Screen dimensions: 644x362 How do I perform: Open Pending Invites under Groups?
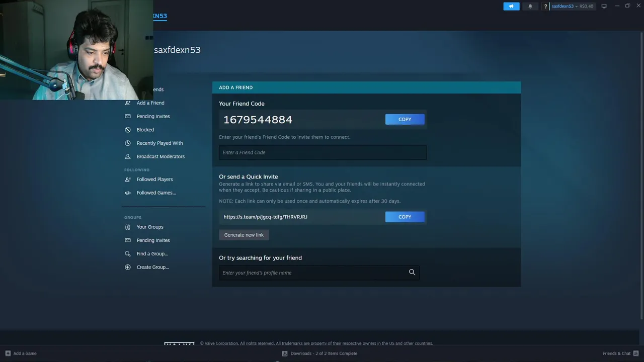tap(153, 240)
